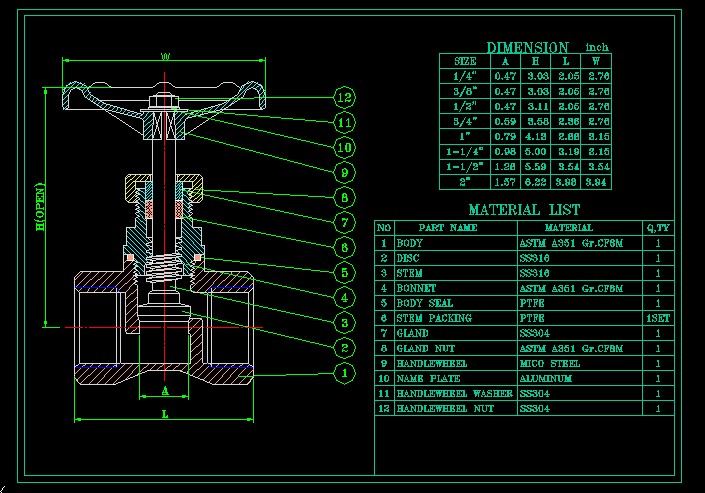
Task: Select the Q.TY column header
Action: tap(657, 227)
